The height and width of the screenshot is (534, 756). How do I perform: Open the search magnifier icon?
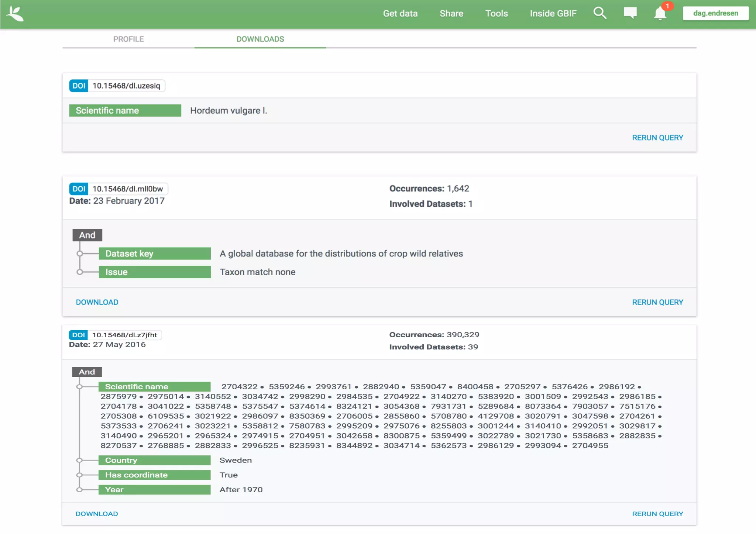pos(599,13)
